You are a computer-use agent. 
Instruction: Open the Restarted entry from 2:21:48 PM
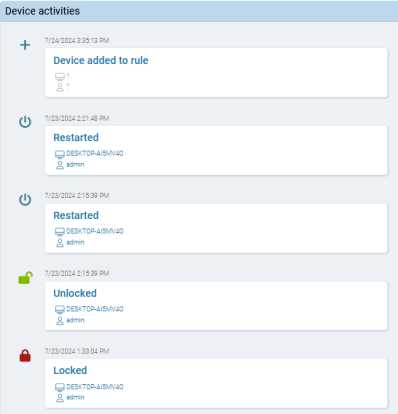pyautogui.click(x=76, y=137)
